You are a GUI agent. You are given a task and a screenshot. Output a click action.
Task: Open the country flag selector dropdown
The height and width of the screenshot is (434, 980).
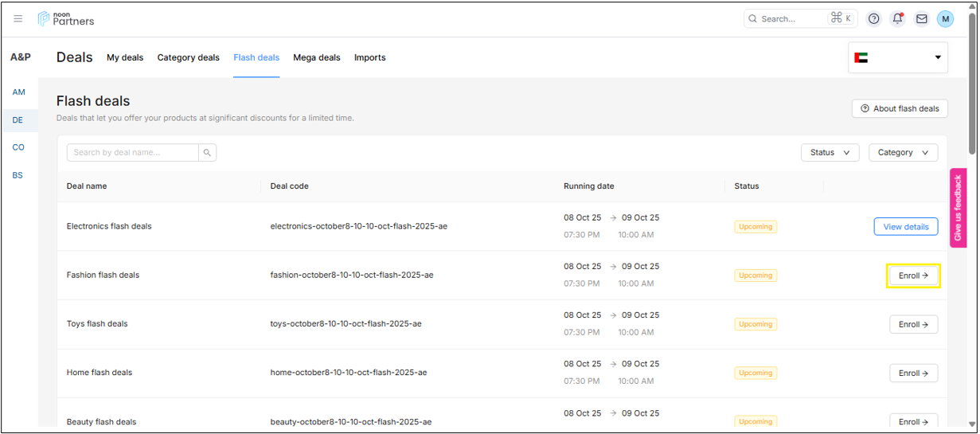(x=897, y=57)
